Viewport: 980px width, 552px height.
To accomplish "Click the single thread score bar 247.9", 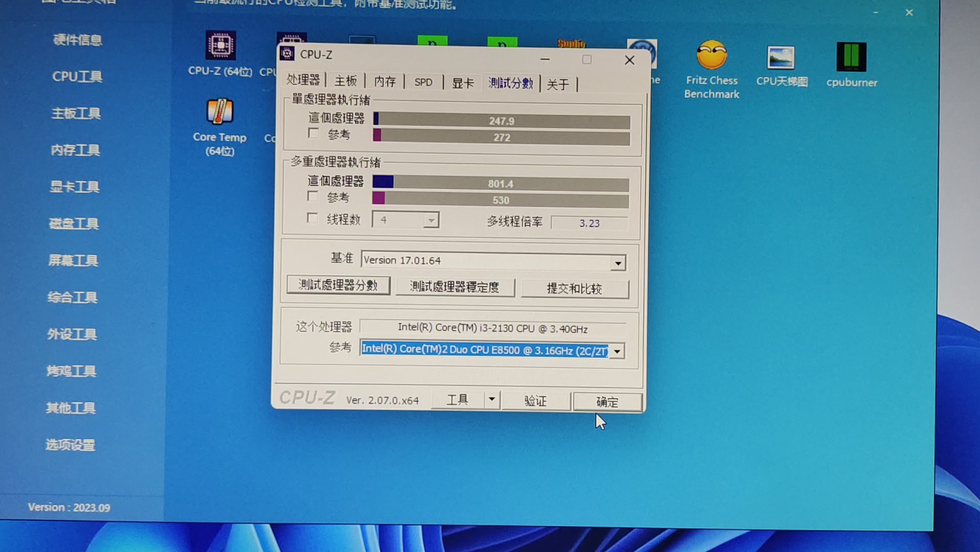I will (x=501, y=121).
